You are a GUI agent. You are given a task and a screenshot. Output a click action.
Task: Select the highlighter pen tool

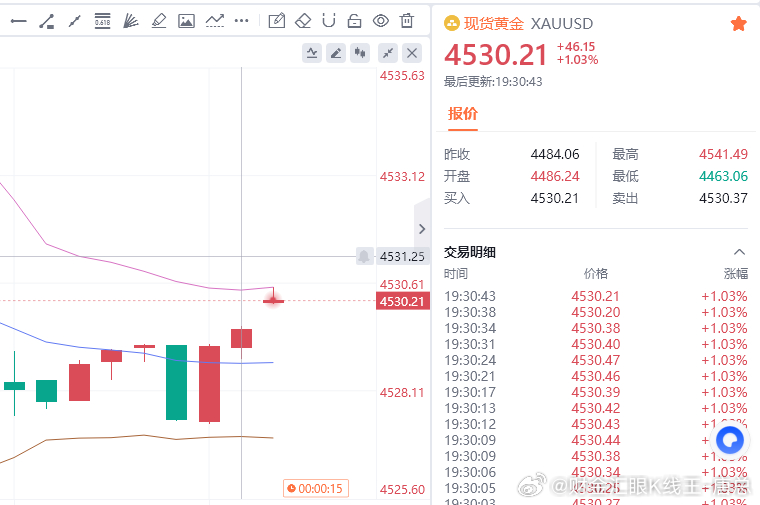pyautogui.click(x=158, y=21)
